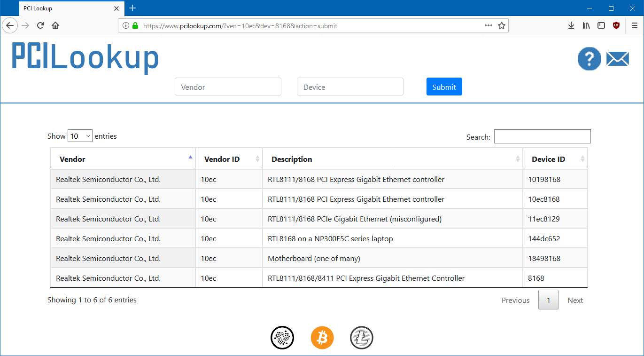The height and width of the screenshot is (356, 644).
Task: Go to the browser Home page
Action: tap(55, 25)
